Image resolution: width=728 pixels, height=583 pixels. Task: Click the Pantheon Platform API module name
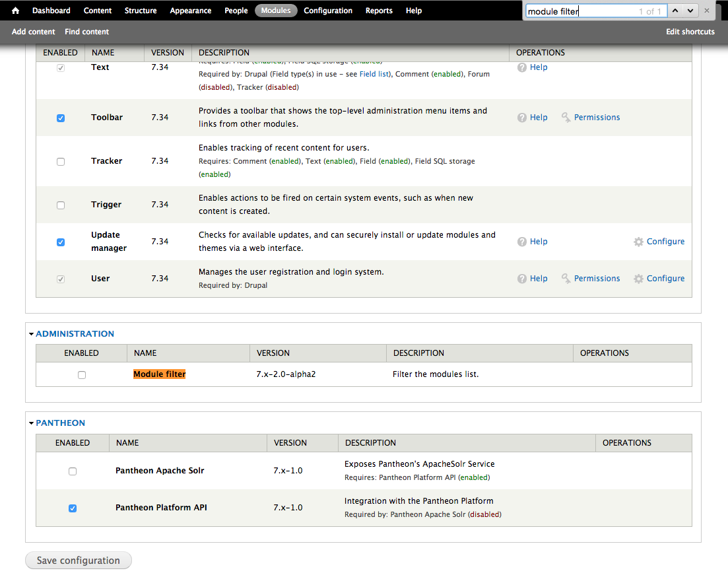pos(161,508)
